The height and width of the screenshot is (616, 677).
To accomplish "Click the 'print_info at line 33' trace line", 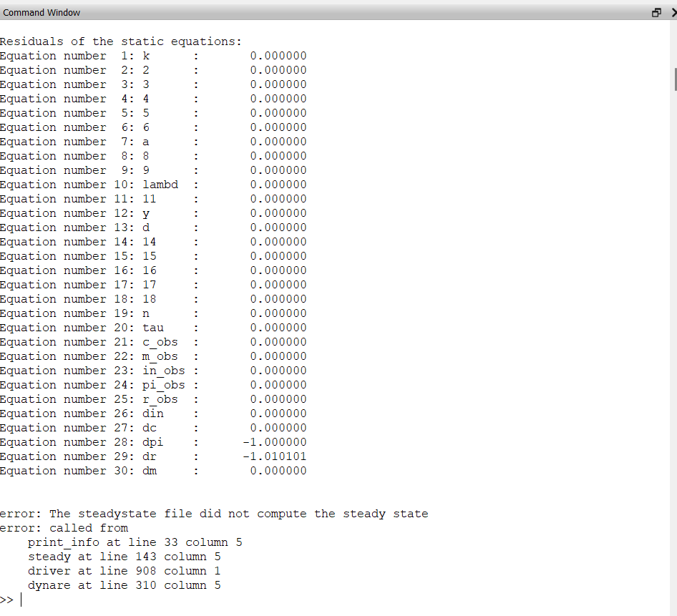I will [x=135, y=542].
